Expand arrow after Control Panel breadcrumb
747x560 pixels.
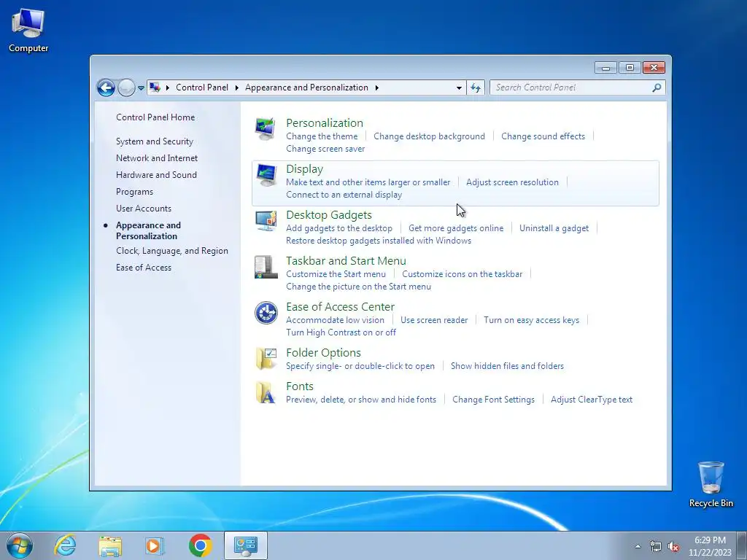[x=237, y=87]
